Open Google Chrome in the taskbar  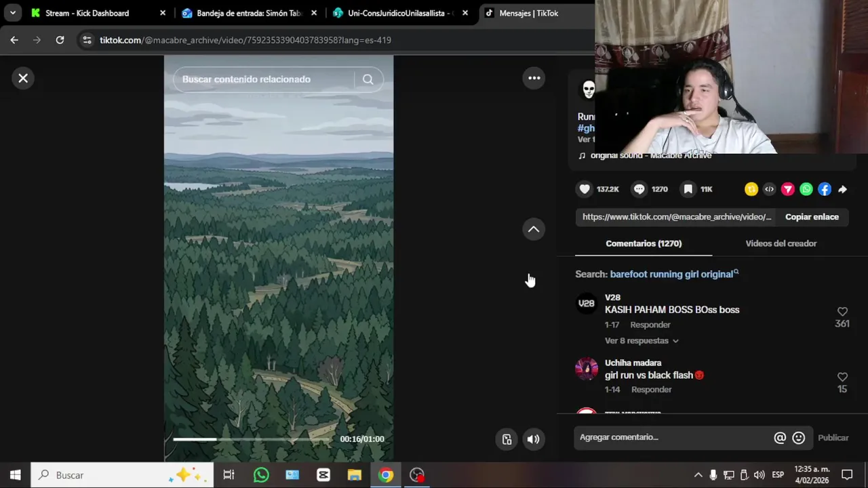coord(386,475)
